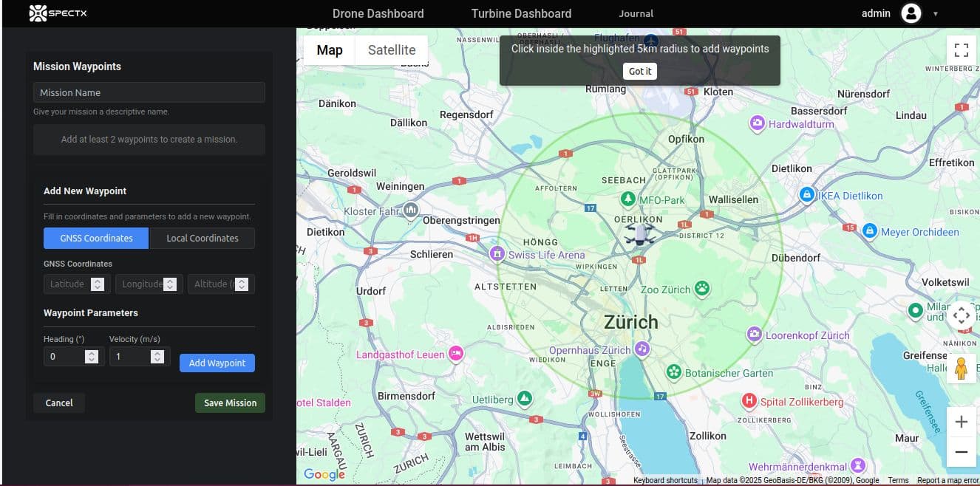The image size is (980, 486).
Task: Adjust the Velocity value stepper
Action: 157,357
